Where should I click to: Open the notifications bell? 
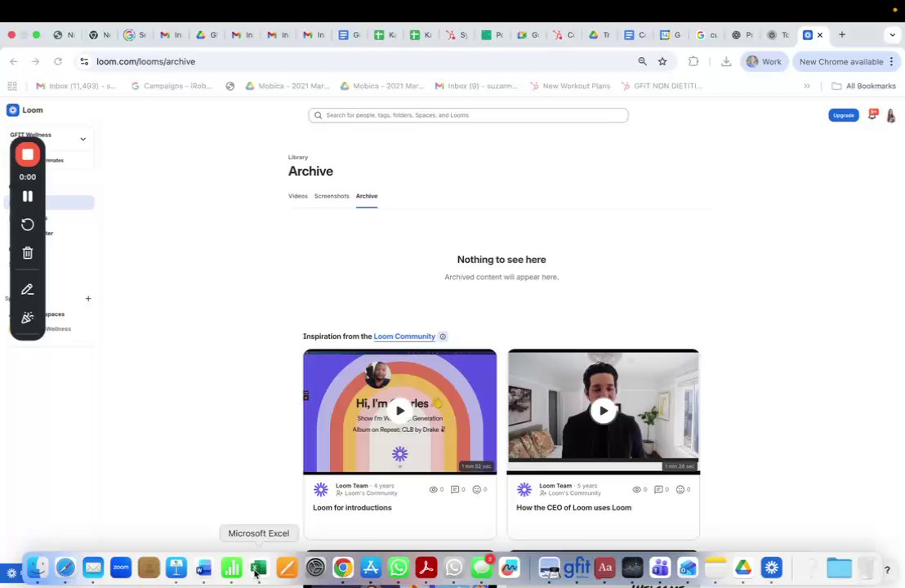872,114
